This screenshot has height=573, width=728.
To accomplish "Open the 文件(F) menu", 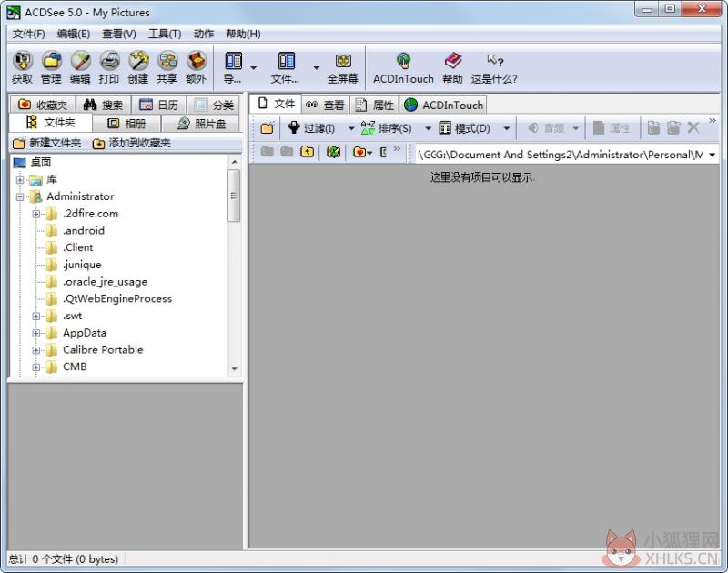I will (x=28, y=34).
